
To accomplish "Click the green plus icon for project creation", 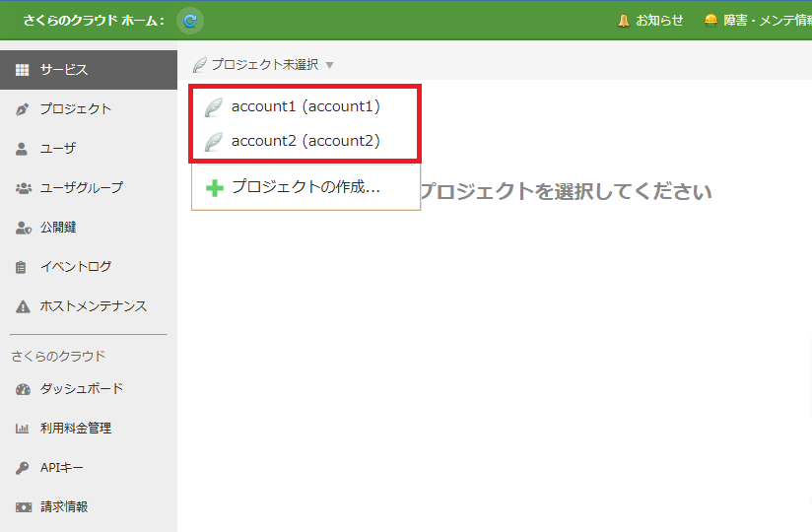I will (215, 188).
